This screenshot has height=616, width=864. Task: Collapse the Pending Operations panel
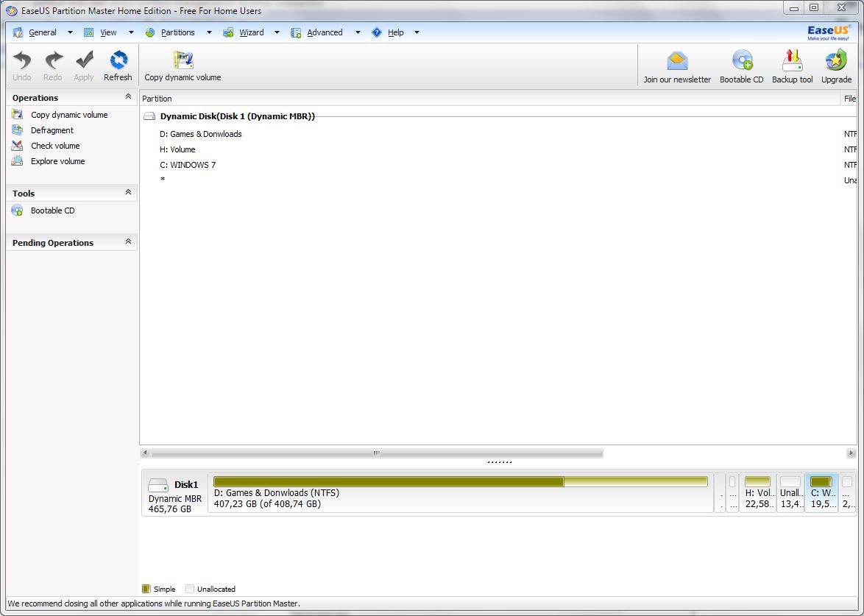tap(128, 242)
